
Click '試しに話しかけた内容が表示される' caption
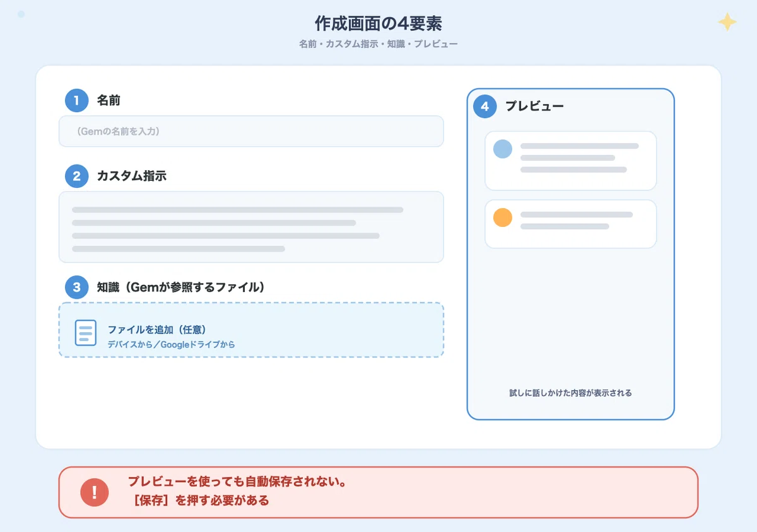coord(570,393)
